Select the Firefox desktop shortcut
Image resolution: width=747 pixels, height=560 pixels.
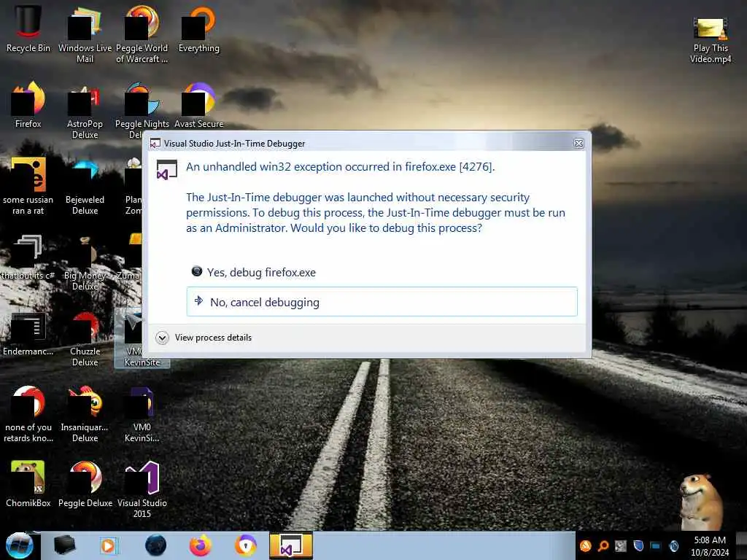[x=28, y=105]
